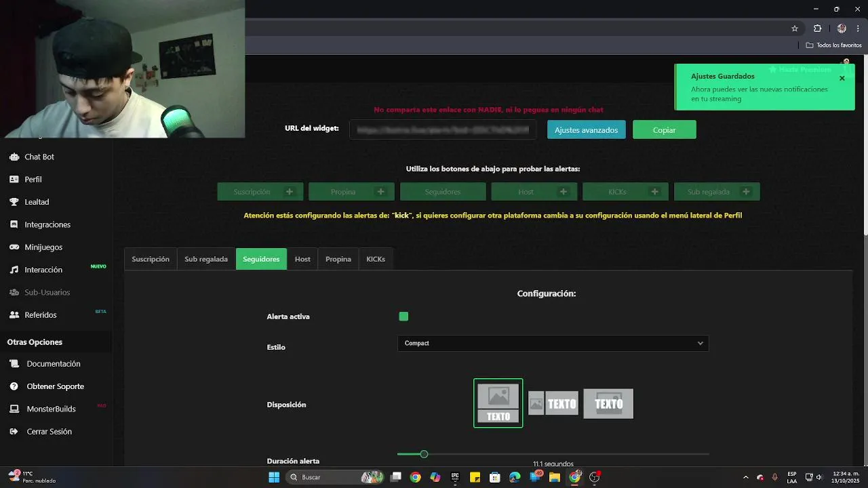The image size is (868, 488).
Task: Open the browser profile avatar
Action: coord(842,28)
